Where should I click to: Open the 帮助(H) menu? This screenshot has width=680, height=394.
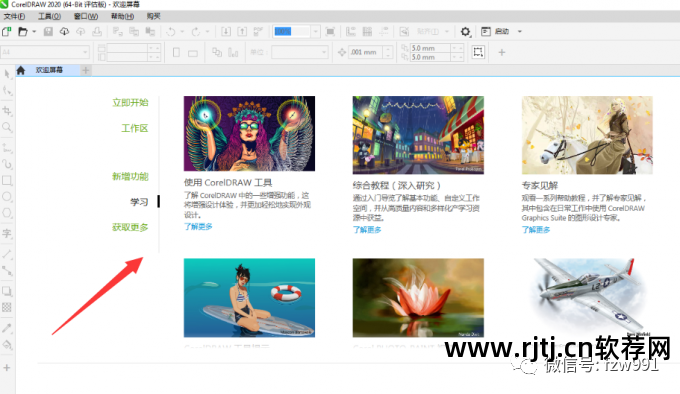click(122, 16)
